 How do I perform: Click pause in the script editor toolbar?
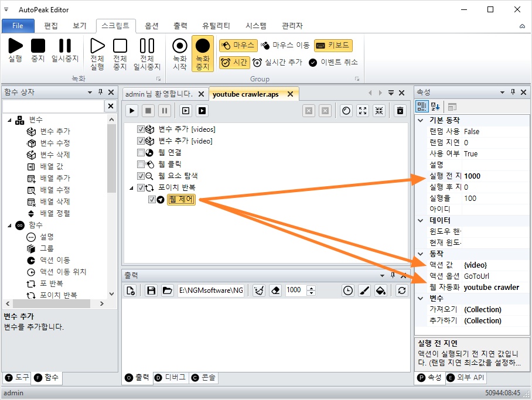tap(165, 111)
